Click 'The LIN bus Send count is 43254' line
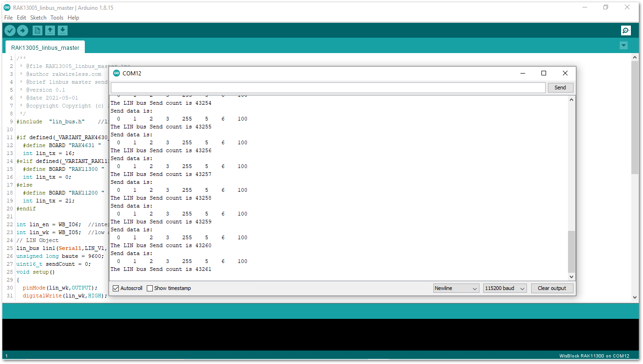The image size is (643, 364). point(161,103)
